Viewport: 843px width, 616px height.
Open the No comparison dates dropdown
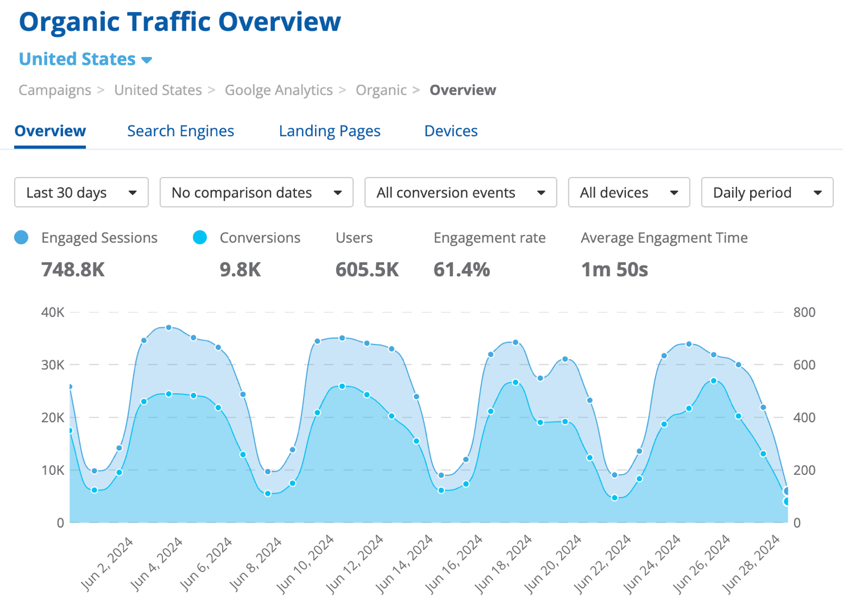tap(256, 192)
